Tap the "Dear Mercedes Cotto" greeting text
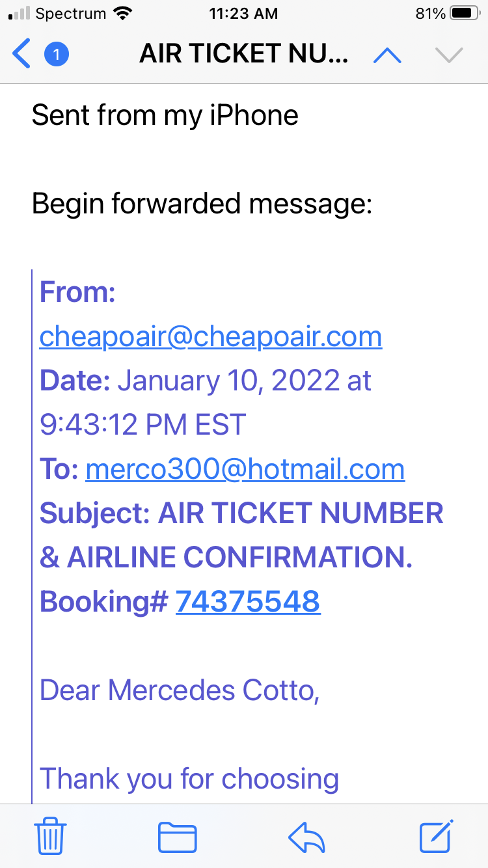 (180, 690)
